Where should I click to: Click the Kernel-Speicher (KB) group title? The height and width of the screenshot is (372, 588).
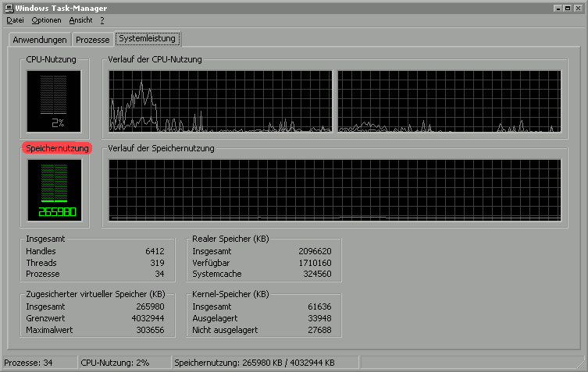pos(230,295)
